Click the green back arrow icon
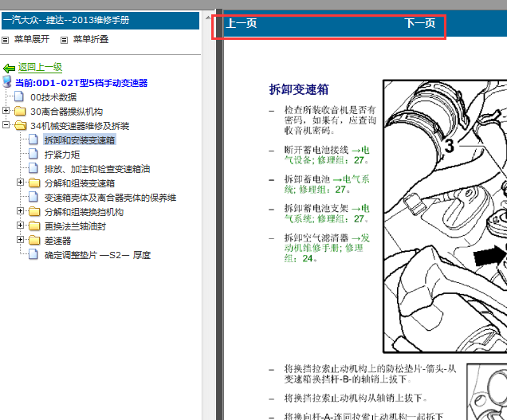The image size is (507, 420). [9, 69]
